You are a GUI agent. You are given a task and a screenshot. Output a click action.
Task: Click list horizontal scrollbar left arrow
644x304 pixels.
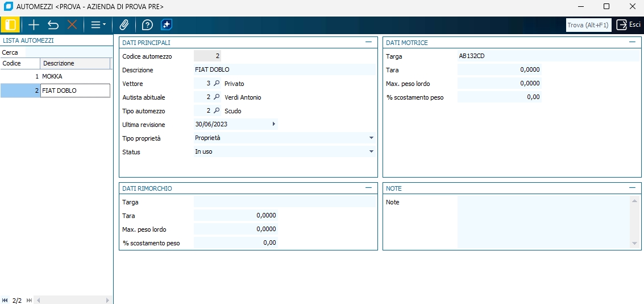(x=38, y=300)
